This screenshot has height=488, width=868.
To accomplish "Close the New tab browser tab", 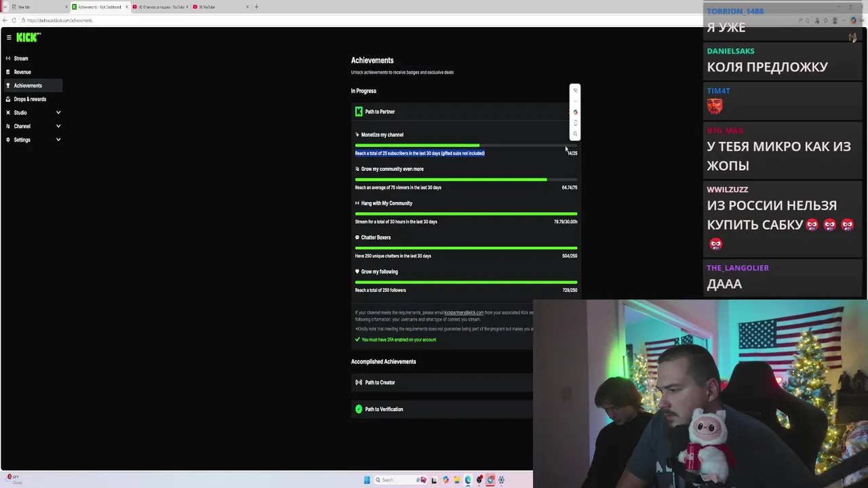I will tap(66, 7).
